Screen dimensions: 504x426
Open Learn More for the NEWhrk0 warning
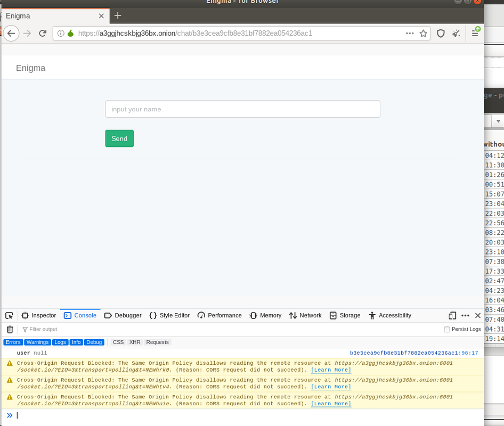[x=331, y=370]
